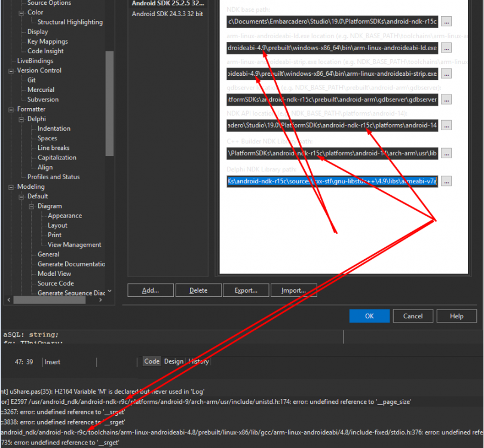This screenshot has width=484, height=448.
Task: Switch to the History tab
Action: pyautogui.click(x=198, y=361)
